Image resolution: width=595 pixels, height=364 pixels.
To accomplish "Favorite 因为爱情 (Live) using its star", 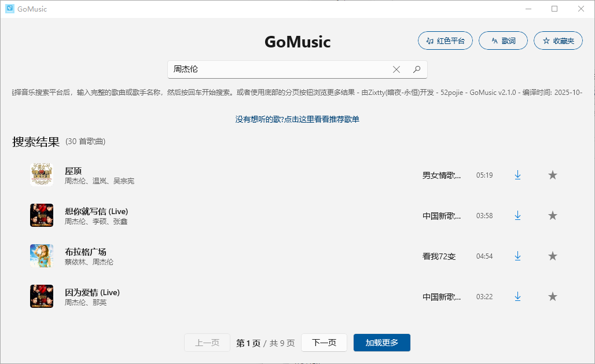I will click(x=553, y=296).
